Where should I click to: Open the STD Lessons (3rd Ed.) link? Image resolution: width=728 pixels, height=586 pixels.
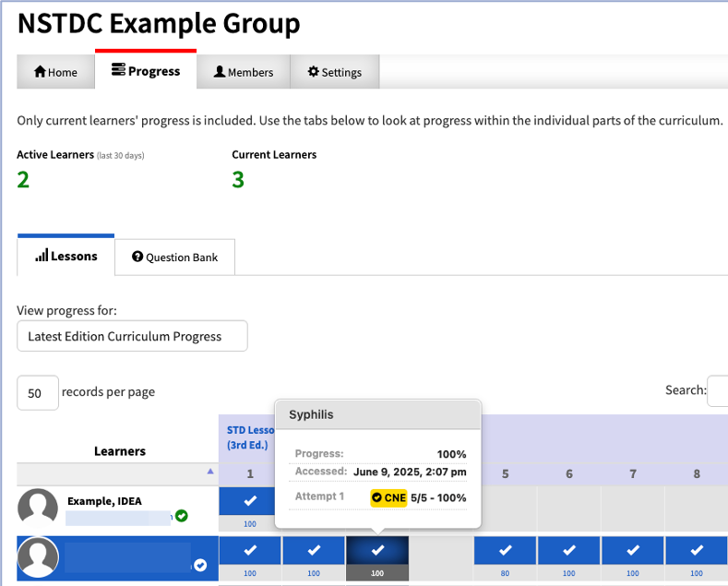click(250, 437)
